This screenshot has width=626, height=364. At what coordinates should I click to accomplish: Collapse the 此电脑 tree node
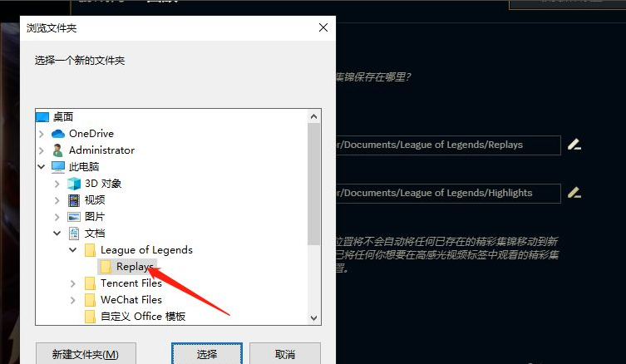[41, 167]
